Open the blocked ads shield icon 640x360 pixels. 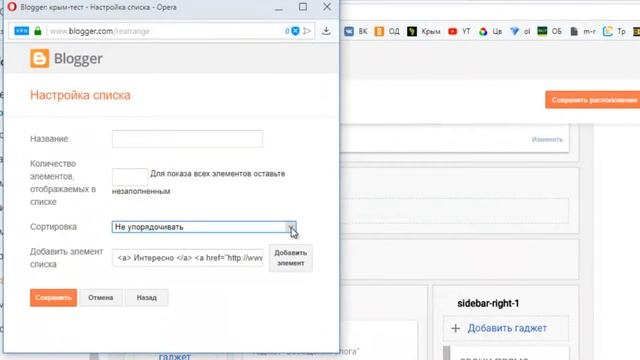pos(295,31)
